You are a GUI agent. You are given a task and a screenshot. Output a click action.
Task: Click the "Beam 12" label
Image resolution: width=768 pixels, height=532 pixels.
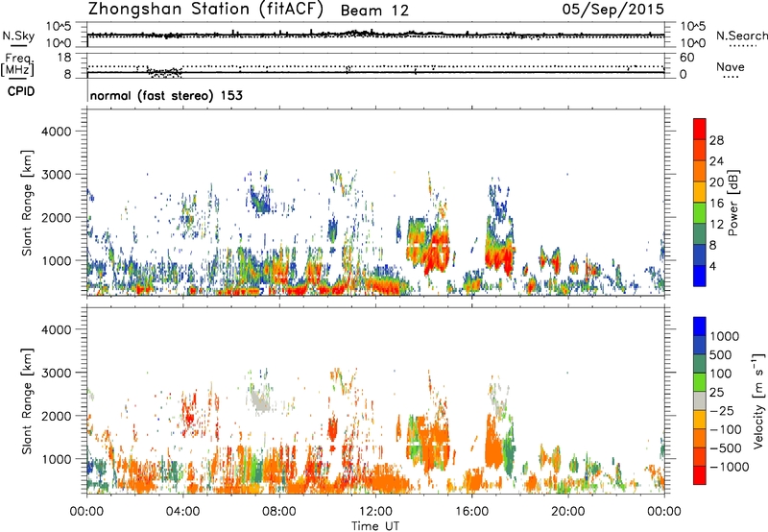[x=374, y=11]
